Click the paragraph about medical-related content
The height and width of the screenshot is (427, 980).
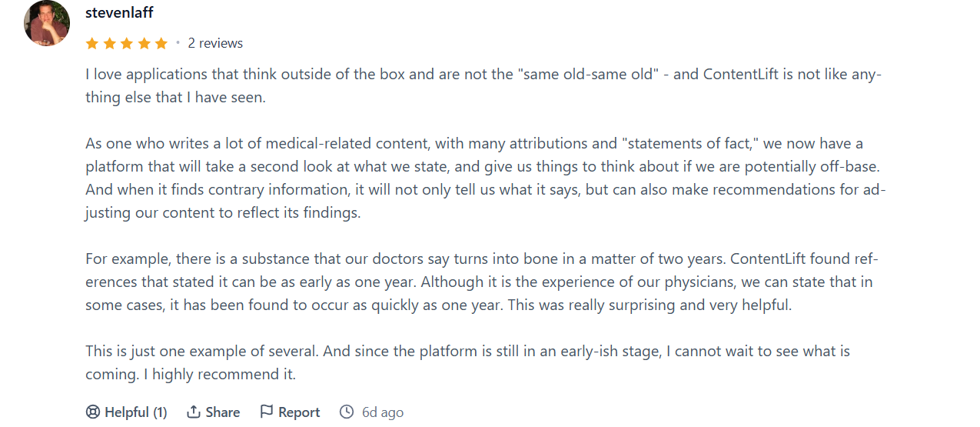click(x=485, y=178)
